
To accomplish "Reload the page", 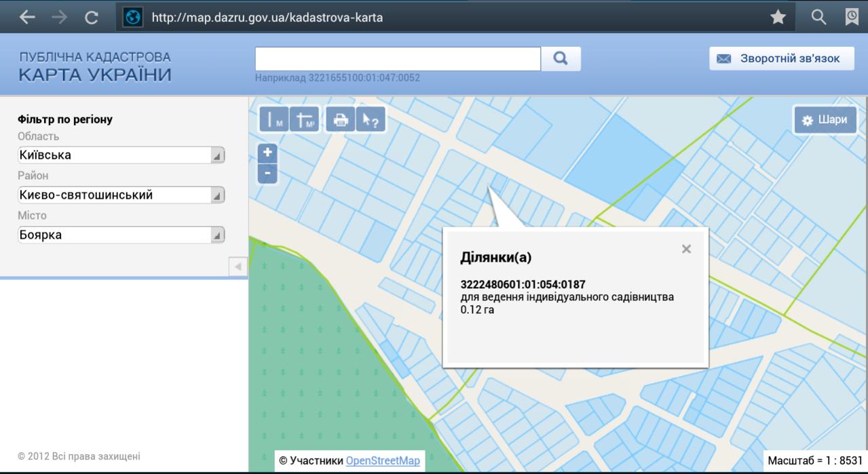I will click(91, 18).
